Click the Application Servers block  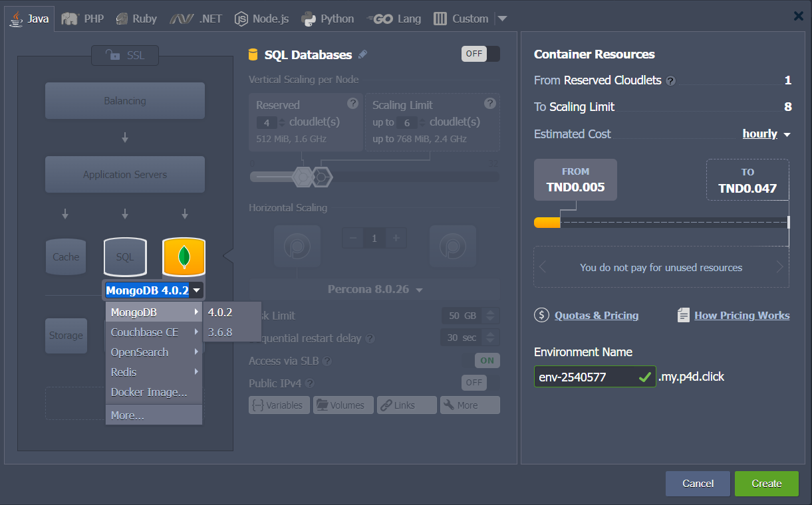coord(125,175)
